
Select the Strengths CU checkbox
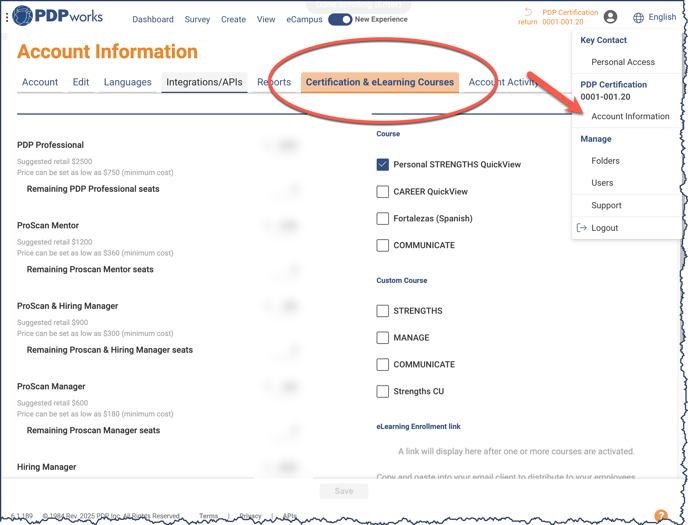click(x=383, y=391)
